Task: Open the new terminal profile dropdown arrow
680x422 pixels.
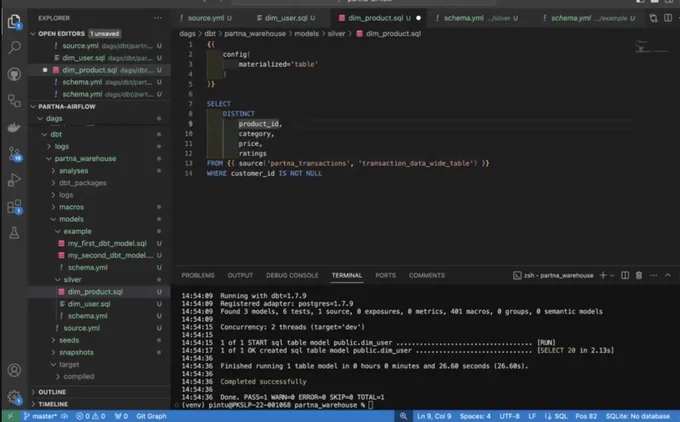Action: [612, 275]
